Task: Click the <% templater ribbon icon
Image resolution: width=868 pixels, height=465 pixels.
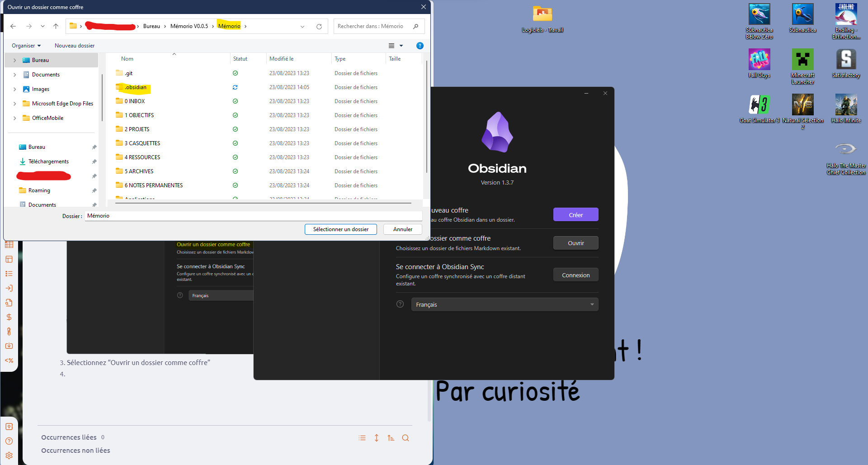Action: (9, 361)
